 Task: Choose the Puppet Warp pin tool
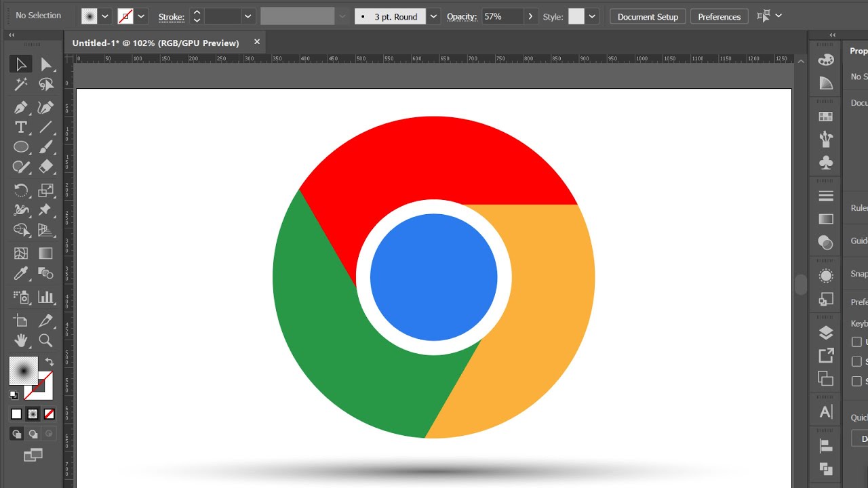[46, 210]
